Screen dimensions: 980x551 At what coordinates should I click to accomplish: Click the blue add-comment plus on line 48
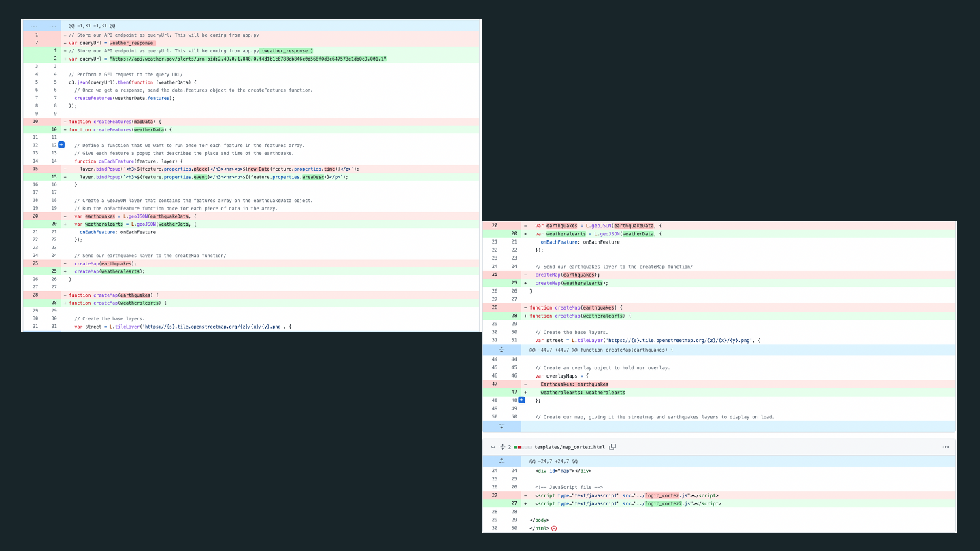click(x=522, y=400)
